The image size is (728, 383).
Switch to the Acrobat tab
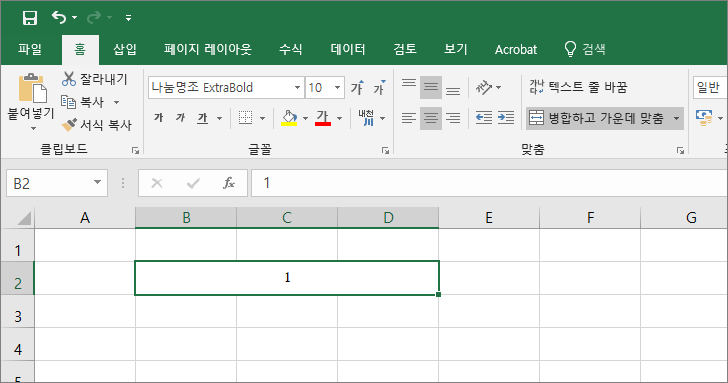516,49
